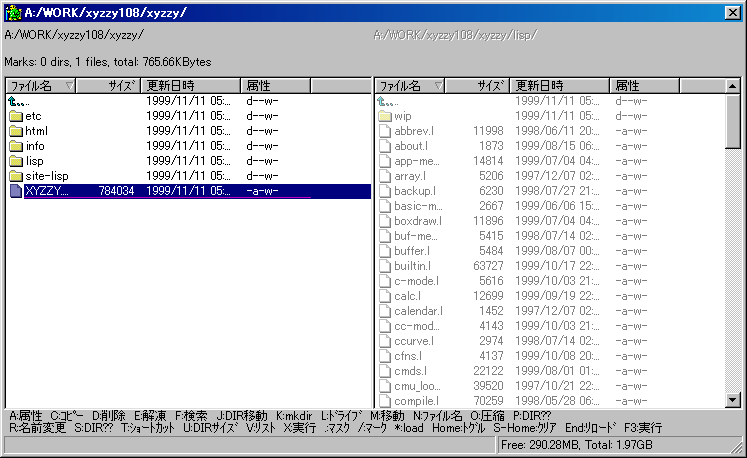The height and width of the screenshot is (458, 747).
Task: Click the left pane path A:/WORK/xyzzy108/xyzzy/
Action: point(74,35)
